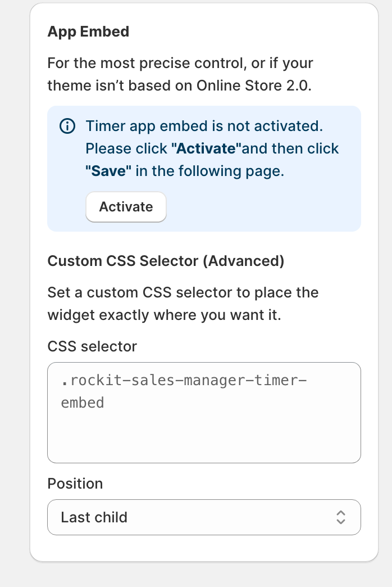Click bold "Save" text in the banner message
Image resolution: width=392 pixels, height=587 pixels.
pos(108,171)
